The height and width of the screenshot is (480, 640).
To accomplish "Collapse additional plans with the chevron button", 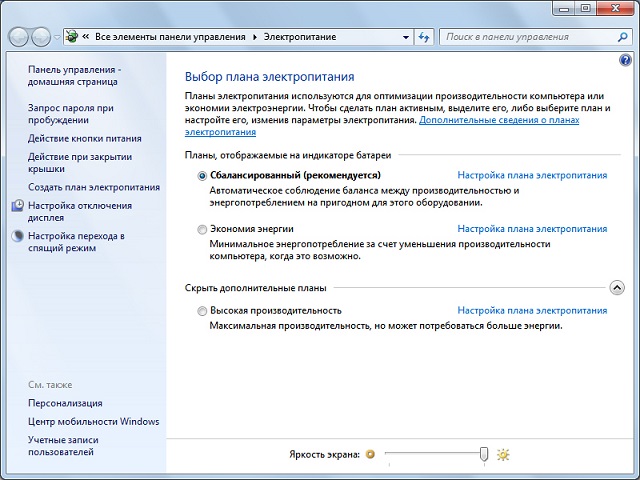I will coord(617,288).
